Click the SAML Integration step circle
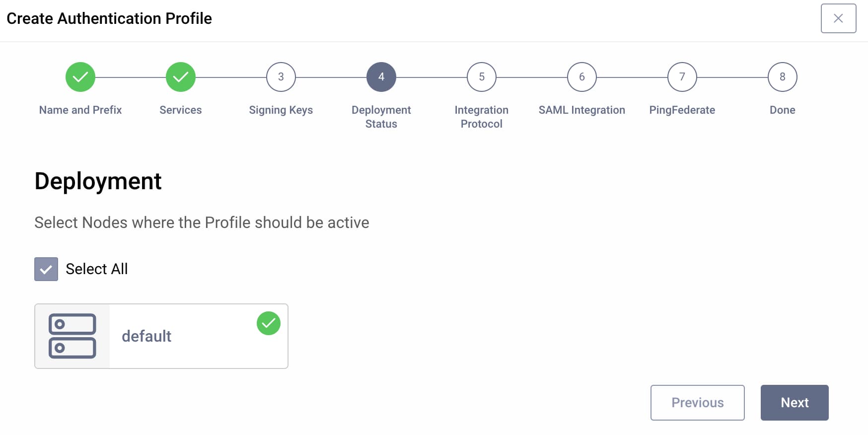The image size is (868, 435). click(581, 76)
